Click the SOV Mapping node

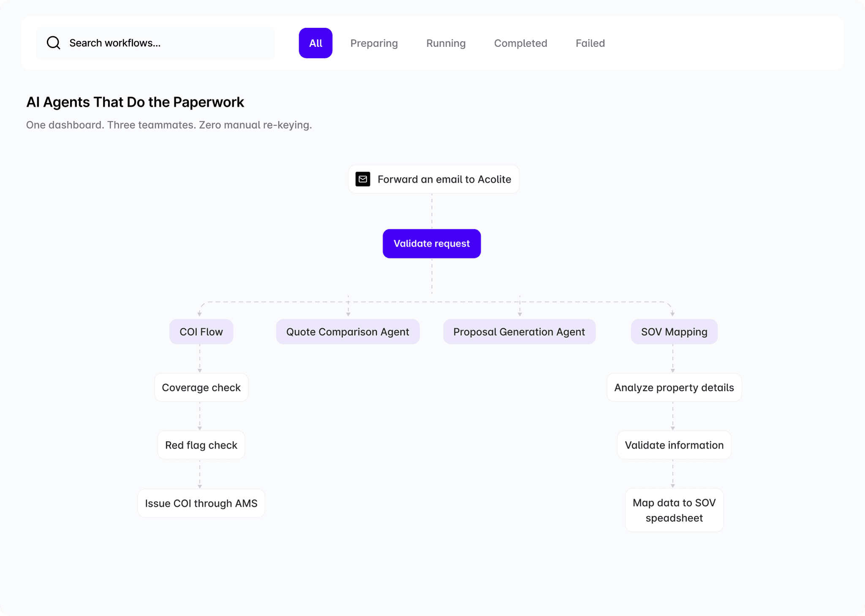pyautogui.click(x=674, y=331)
